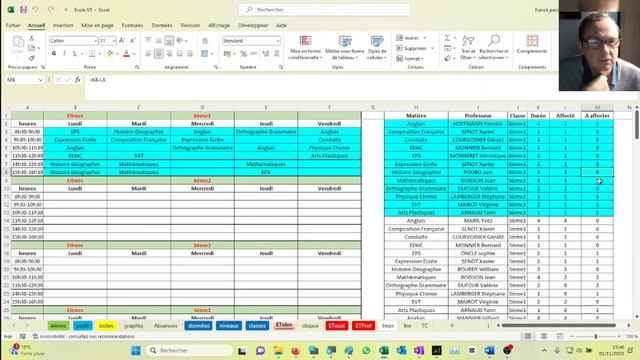Click the zoom slider in status bar

[596, 336]
